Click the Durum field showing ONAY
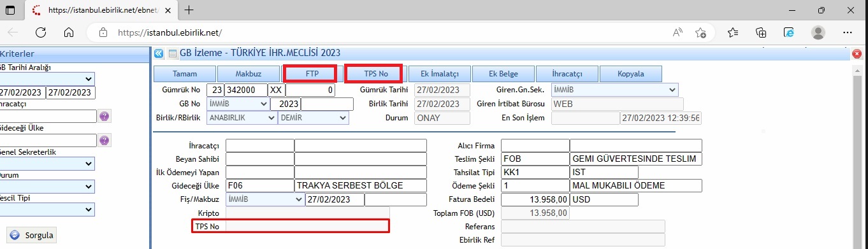The image size is (868, 249). [442, 118]
